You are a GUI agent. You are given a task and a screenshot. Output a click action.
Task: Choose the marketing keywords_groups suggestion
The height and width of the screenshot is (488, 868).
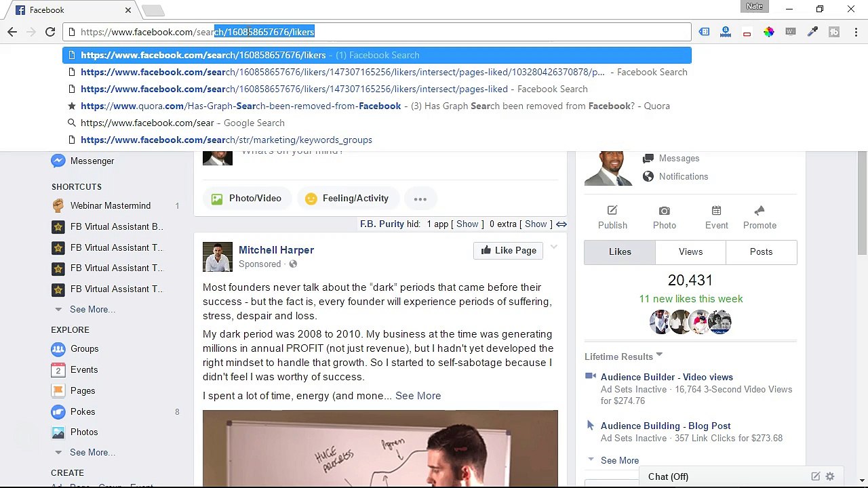(x=377, y=140)
